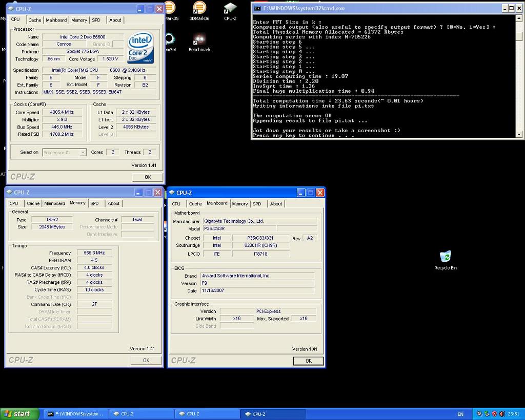The width and height of the screenshot is (525, 420).
Task: Click the volume tray icon
Action: click(501, 414)
